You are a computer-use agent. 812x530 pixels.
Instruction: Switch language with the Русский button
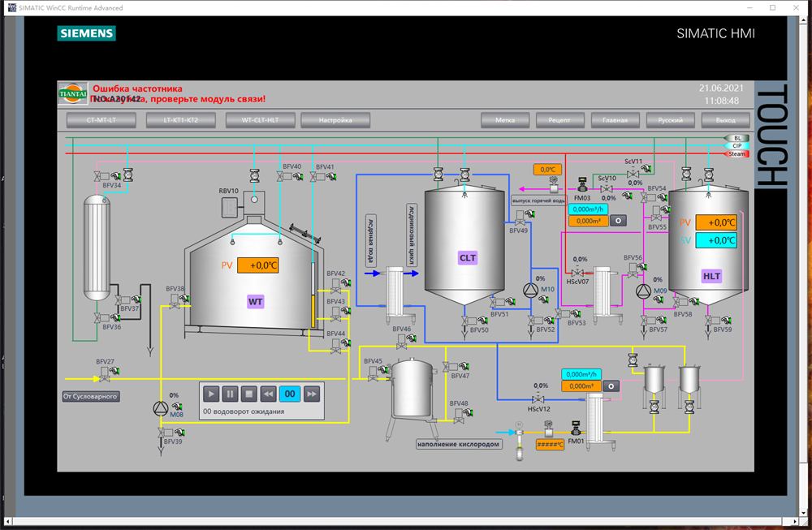(x=670, y=120)
